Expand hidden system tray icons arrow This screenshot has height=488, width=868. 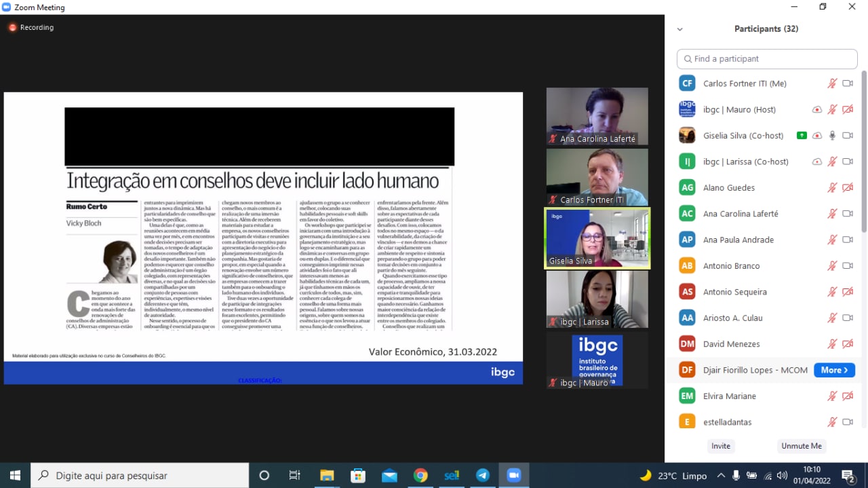click(x=720, y=475)
